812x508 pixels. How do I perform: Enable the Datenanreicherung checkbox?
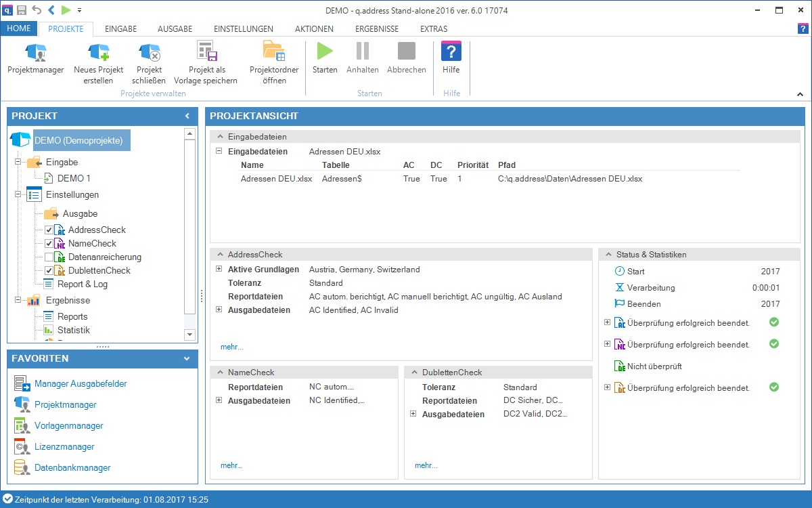[x=49, y=257]
